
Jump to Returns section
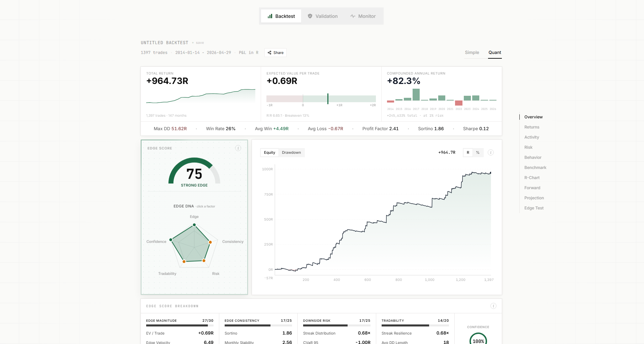532,127
